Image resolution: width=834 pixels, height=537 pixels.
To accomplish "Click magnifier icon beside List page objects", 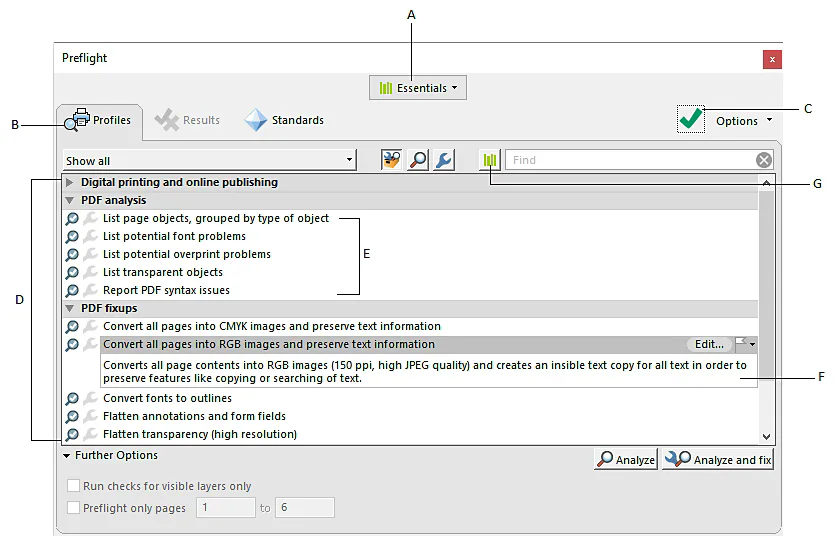I will [72, 219].
